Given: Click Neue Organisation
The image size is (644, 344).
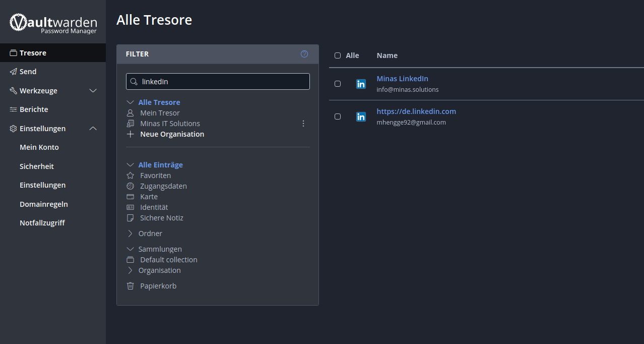Looking at the screenshot, I should click(x=172, y=134).
